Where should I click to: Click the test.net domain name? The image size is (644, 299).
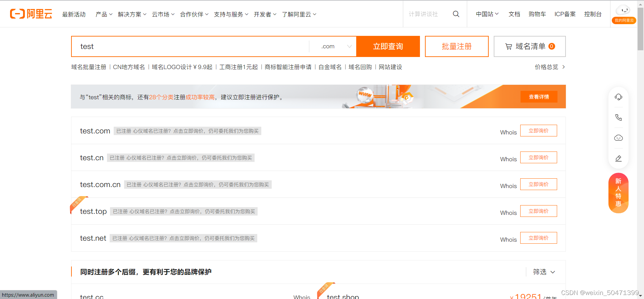tap(93, 238)
